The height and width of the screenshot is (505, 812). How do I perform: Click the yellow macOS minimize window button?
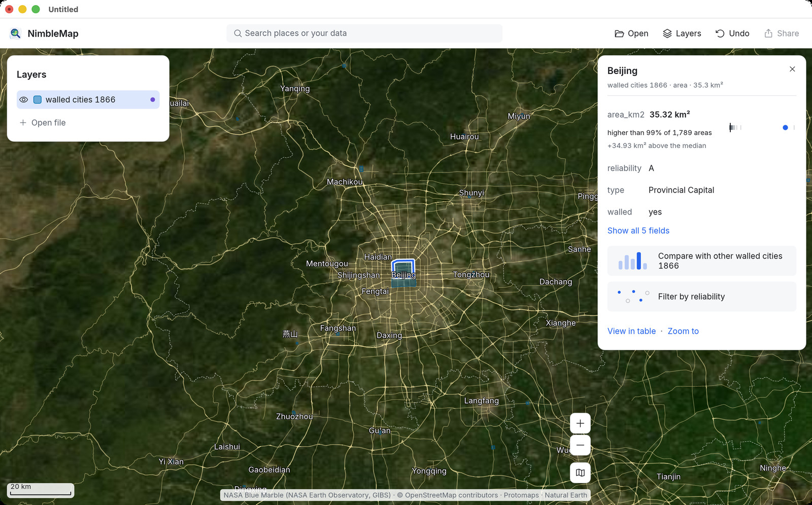(22, 9)
